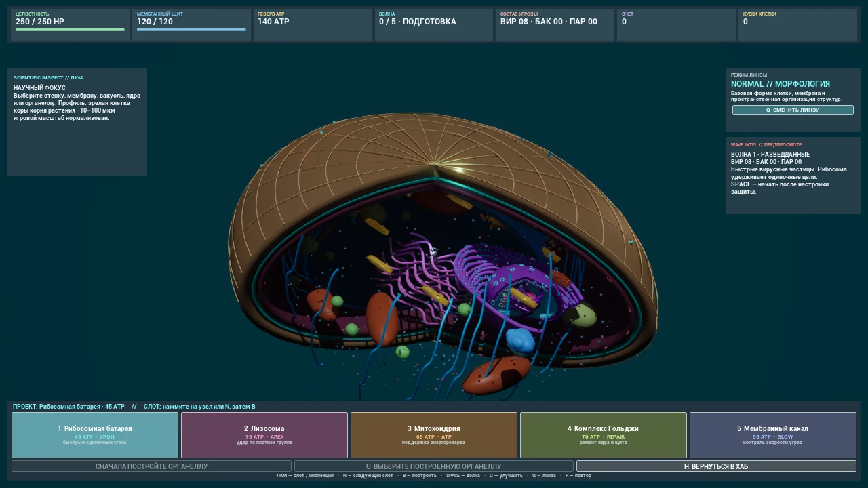Click the "РЕЖИМ ЛИНЗЫ" label
The height and width of the screenshot is (488, 868).
pos(749,75)
